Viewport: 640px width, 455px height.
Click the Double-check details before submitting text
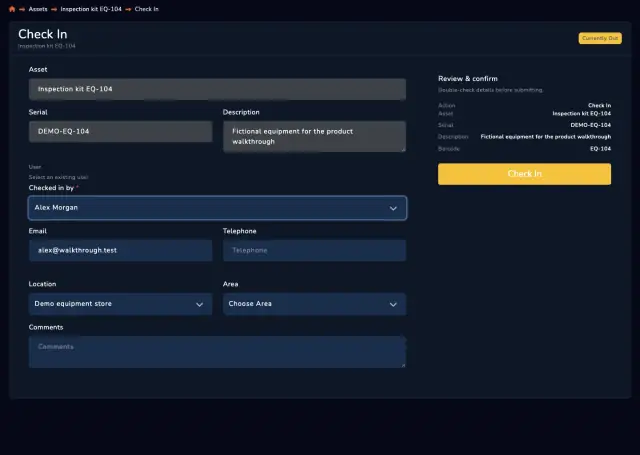[x=491, y=90]
